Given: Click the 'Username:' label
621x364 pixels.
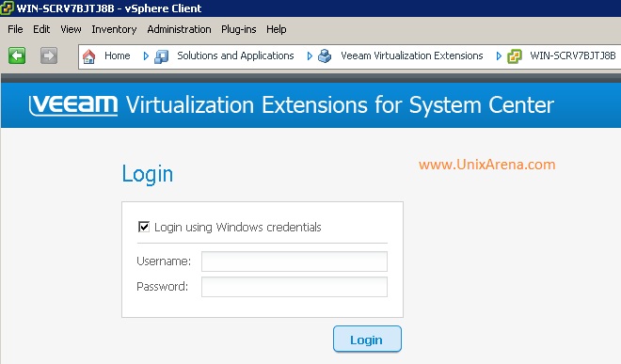Looking at the screenshot, I should pyautogui.click(x=164, y=261).
